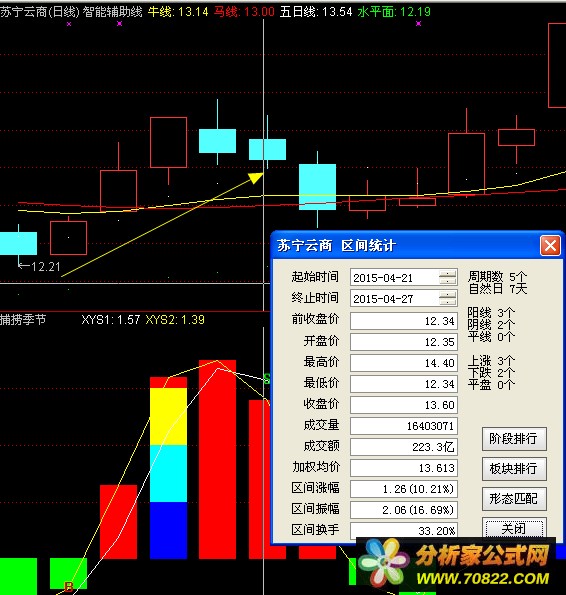Click the 形态匹配 button
This screenshot has width=566, height=595.
[x=514, y=499]
